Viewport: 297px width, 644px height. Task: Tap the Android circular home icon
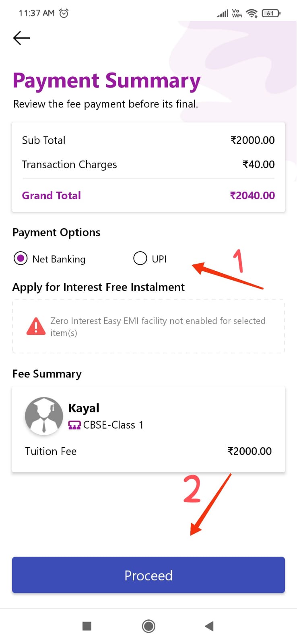point(148,626)
